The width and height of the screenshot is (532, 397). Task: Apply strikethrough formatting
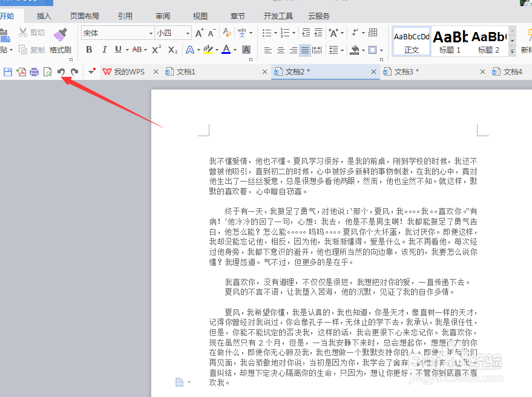tap(137, 49)
